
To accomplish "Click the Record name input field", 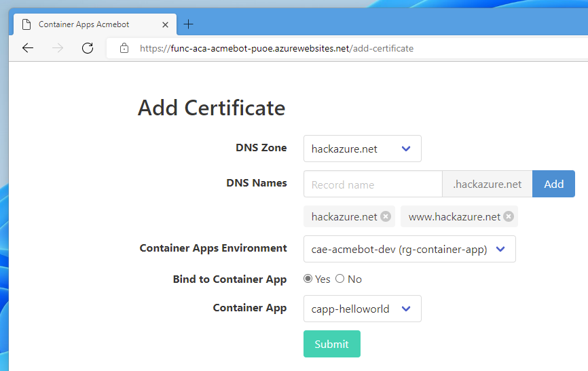I will (x=373, y=184).
